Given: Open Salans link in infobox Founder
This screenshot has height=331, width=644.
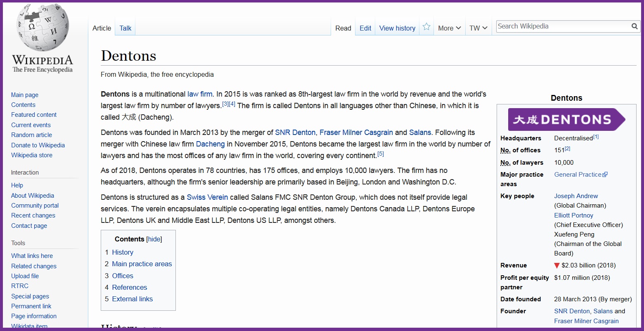Looking at the screenshot, I should coord(603,311).
